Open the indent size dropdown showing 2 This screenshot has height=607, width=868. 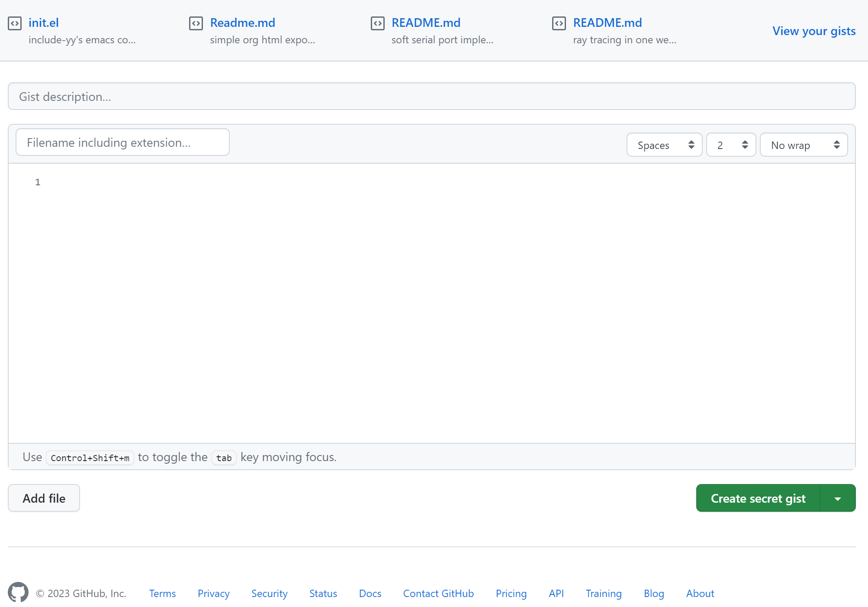click(x=731, y=145)
